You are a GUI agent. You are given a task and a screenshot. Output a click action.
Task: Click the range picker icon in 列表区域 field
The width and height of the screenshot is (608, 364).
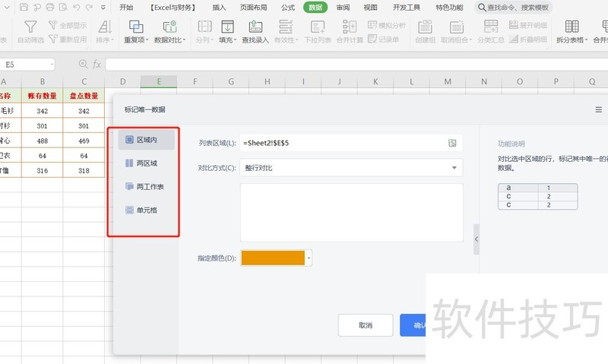[x=452, y=143]
